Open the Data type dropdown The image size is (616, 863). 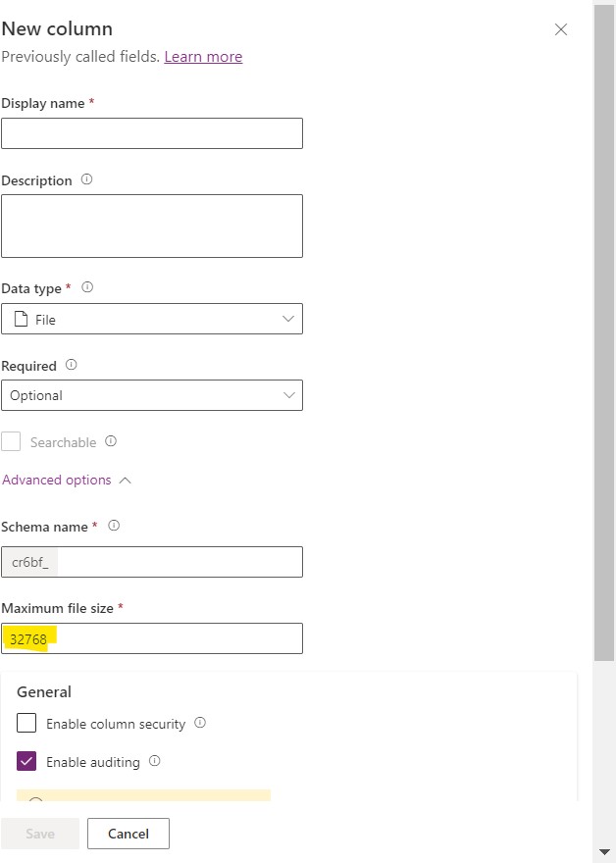pos(287,318)
